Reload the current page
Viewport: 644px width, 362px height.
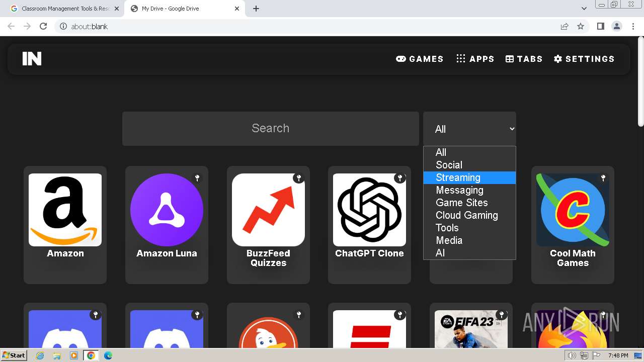click(x=43, y=26)
